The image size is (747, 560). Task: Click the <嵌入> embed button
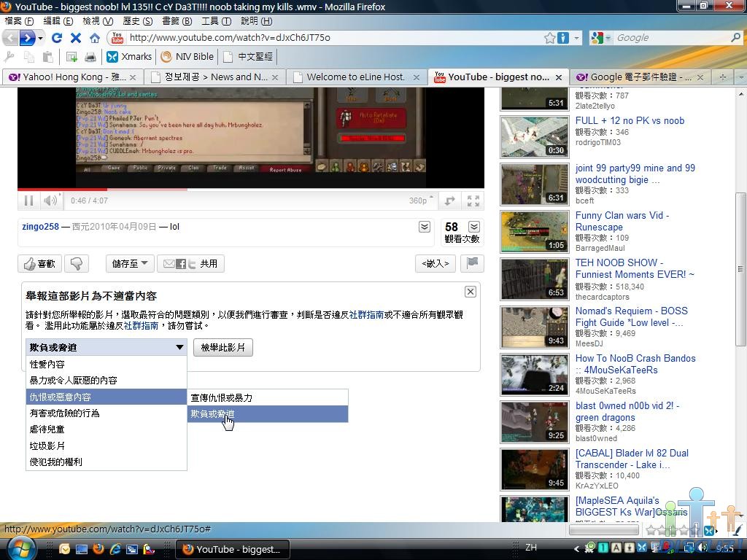pos(436,263)
